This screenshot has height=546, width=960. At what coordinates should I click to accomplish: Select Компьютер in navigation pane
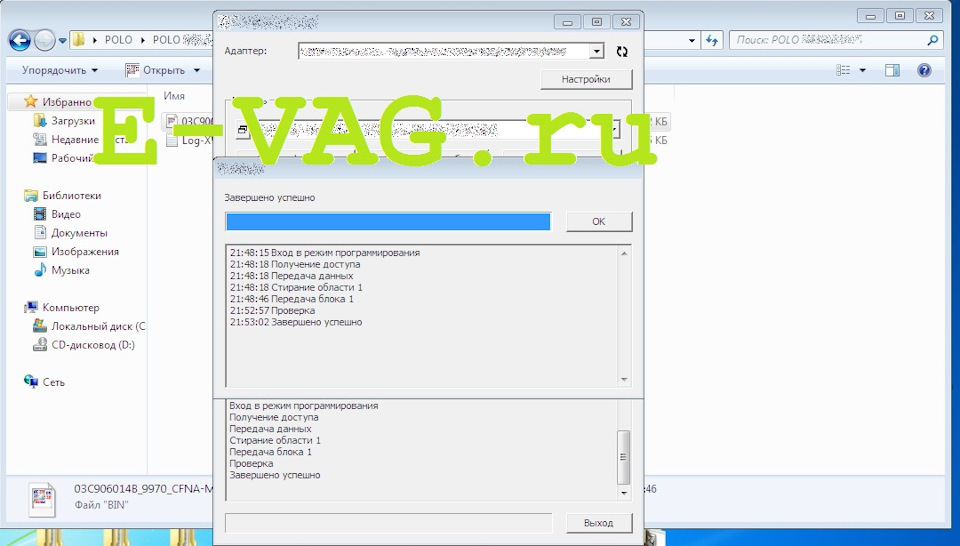[x=62, y=307]
